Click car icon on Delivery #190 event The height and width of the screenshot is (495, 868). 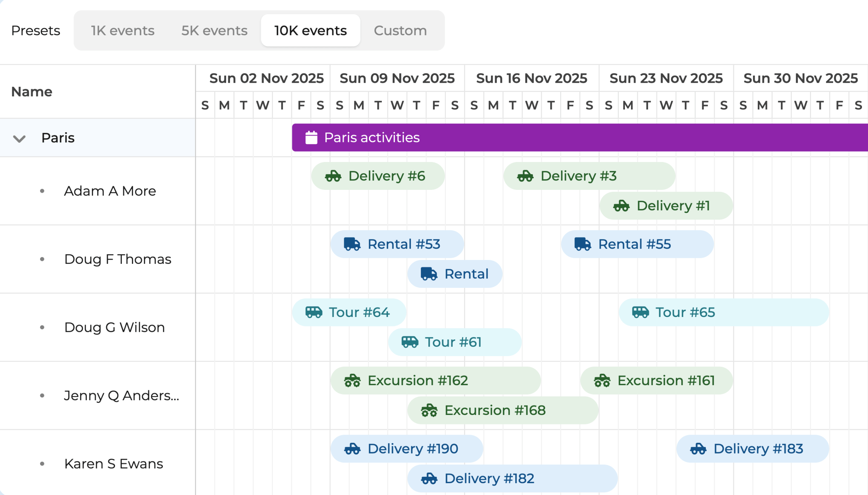[352, 449]
